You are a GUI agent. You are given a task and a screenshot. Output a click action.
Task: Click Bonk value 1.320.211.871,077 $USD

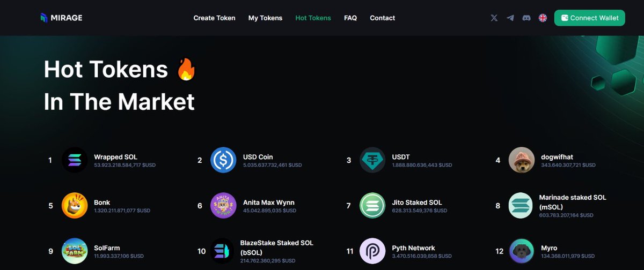point(122,211)
